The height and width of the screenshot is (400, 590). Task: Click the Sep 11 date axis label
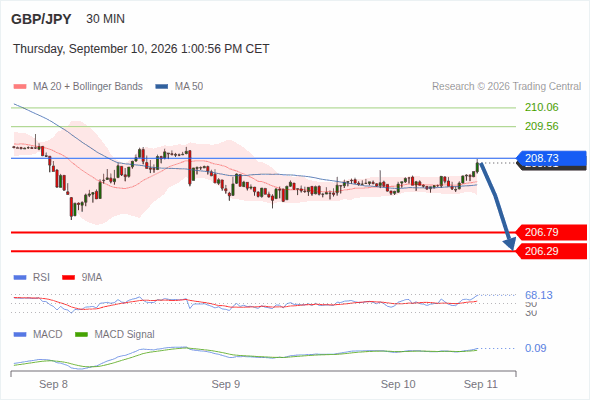tap(481, 384)
